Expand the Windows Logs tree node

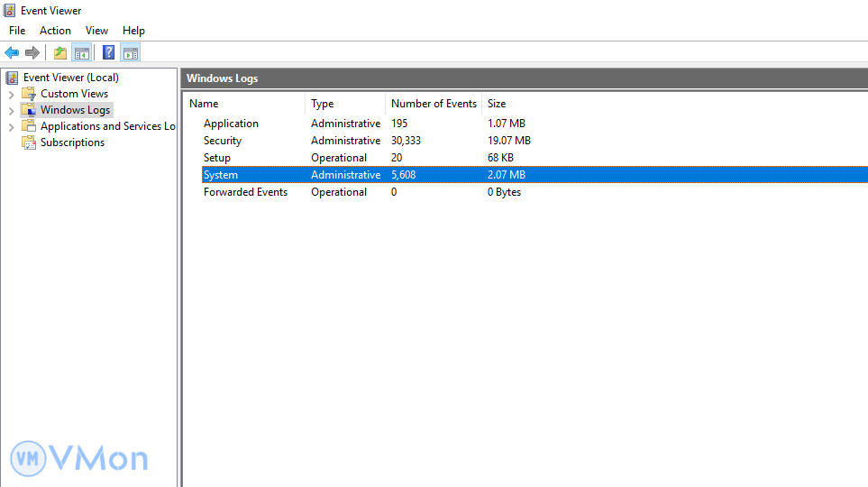point(11,110)
